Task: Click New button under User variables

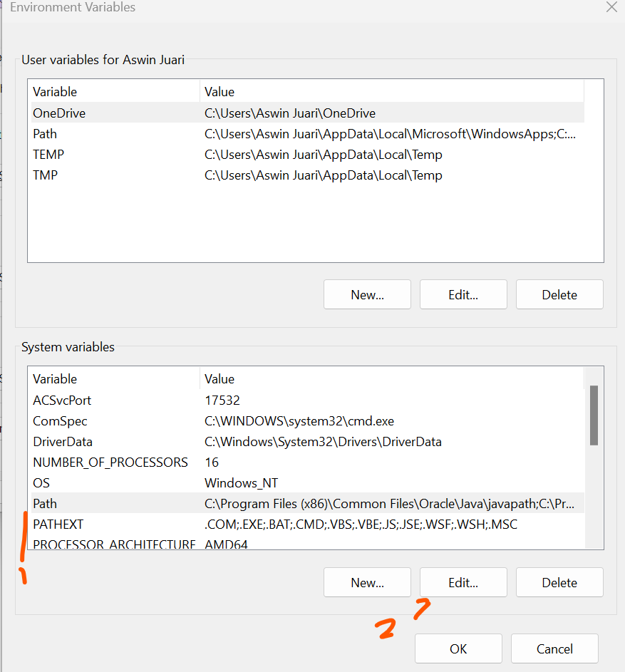Action: pyautogui.click(x=367, y=294)
